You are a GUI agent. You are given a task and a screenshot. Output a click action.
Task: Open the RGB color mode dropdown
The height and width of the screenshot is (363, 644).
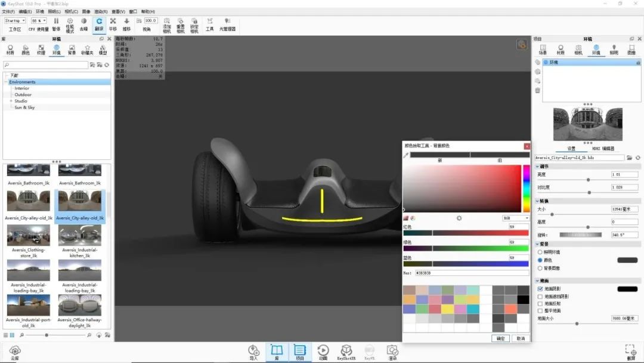click(516, 219)
